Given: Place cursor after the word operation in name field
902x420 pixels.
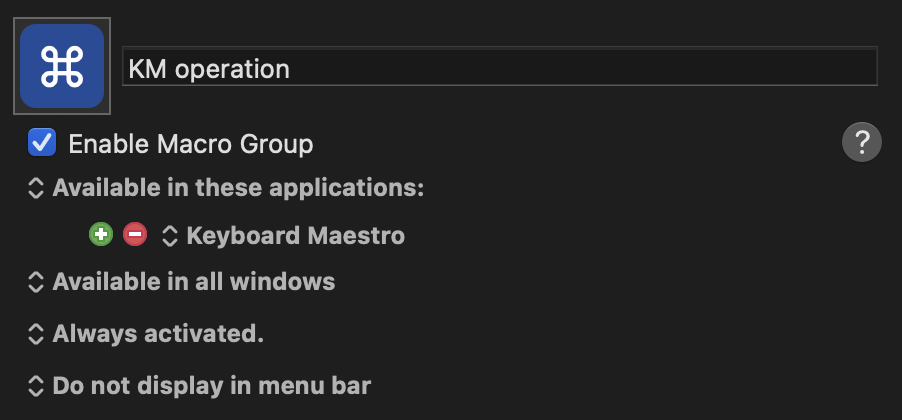Looking at the screenshot, I should tap(291, 68).
